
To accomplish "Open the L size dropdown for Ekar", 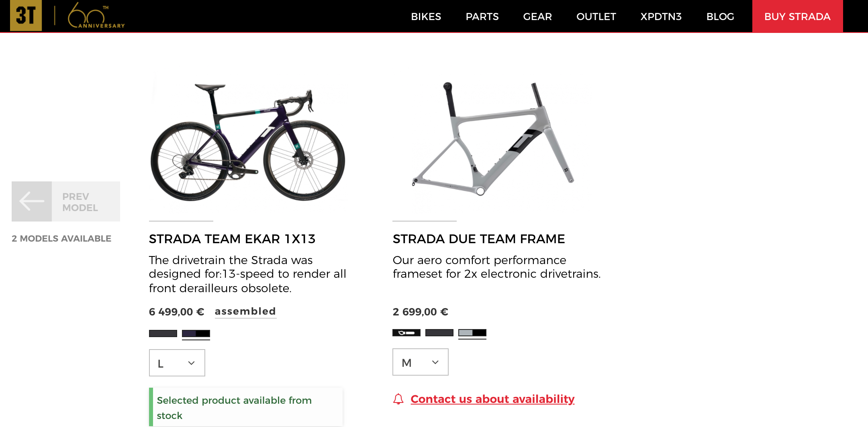I will pyautogui.click(x=177, y=363).
